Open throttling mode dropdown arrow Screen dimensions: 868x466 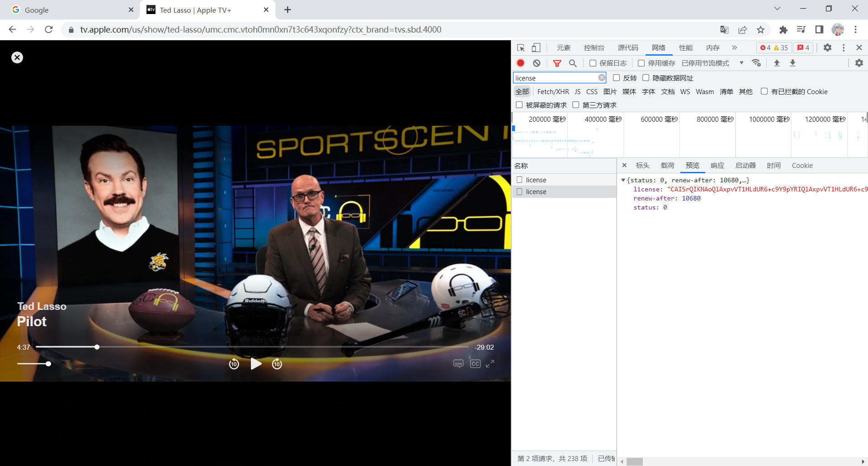coord(741,63)
